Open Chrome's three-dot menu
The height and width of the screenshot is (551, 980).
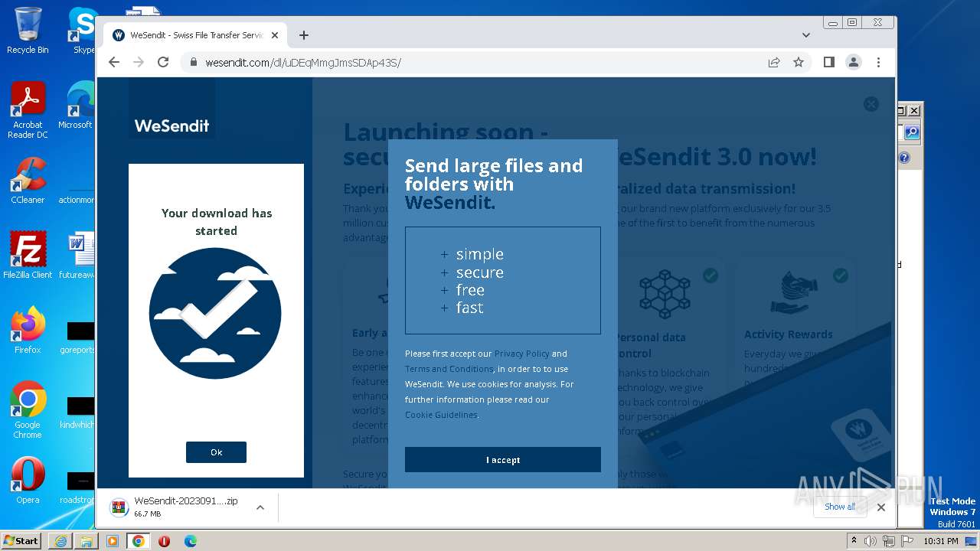(878, 62)
